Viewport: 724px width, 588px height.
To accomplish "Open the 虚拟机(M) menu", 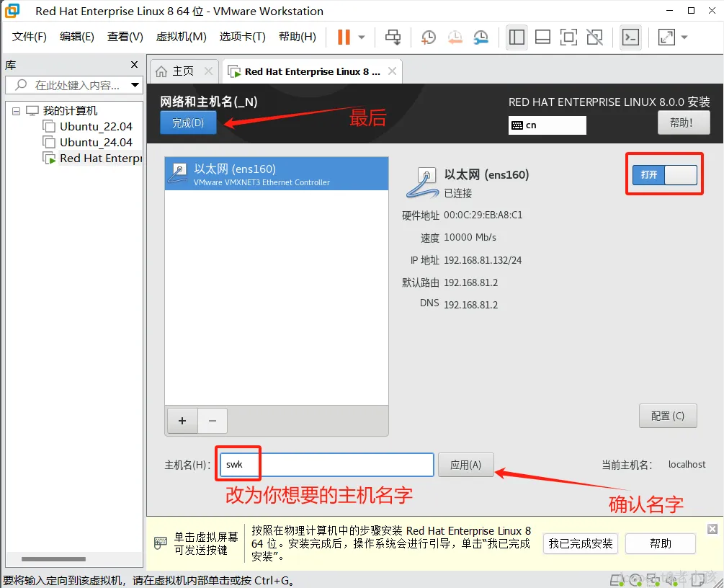I will pos(179,36).
